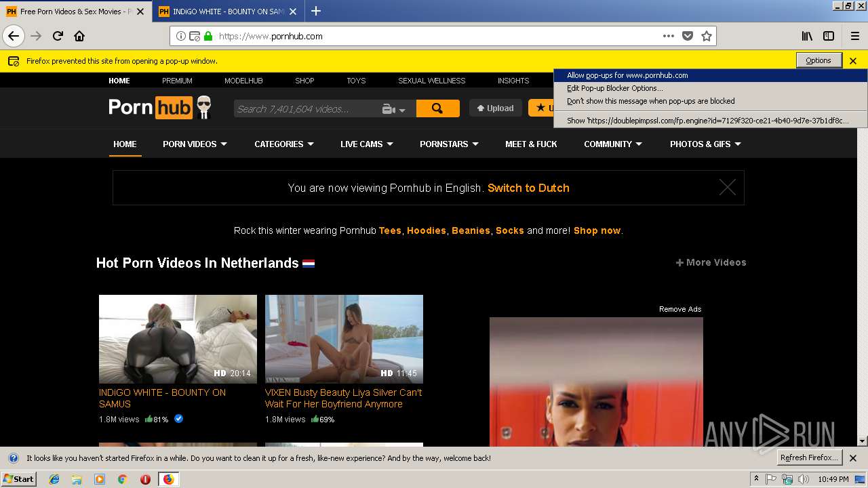The image size is (868, 488).
Task: Open the Beanies shop link
Action: tap(471, 230)
